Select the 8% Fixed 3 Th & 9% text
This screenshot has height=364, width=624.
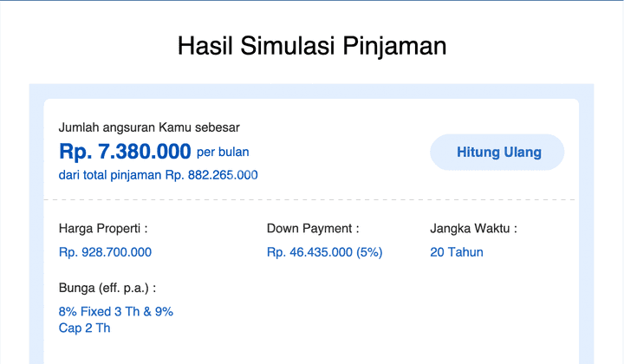[115, 312]
